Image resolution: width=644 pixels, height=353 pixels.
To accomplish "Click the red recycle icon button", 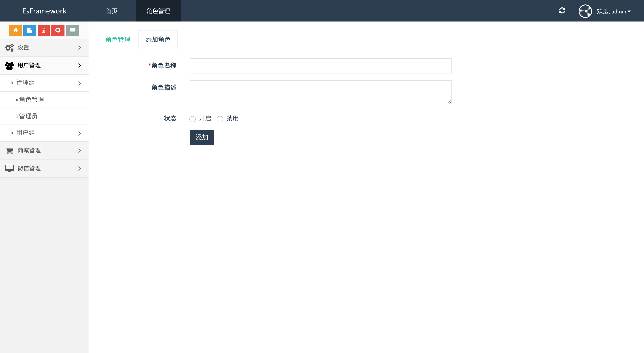I will pos(58,30).
